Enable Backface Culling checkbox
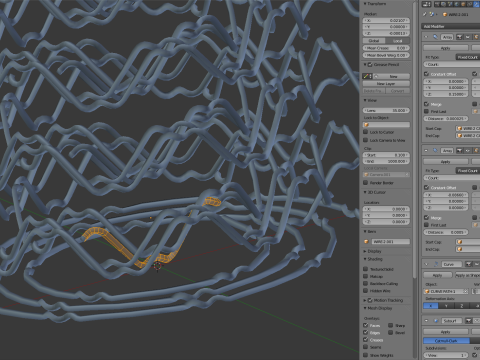The width and height of the screenshot is (480, 360). coord(366,283)
